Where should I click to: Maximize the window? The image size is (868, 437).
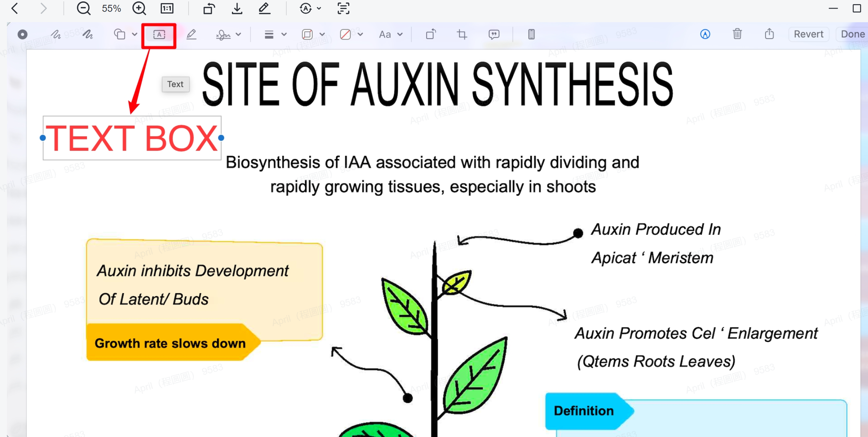pos(857,8)
